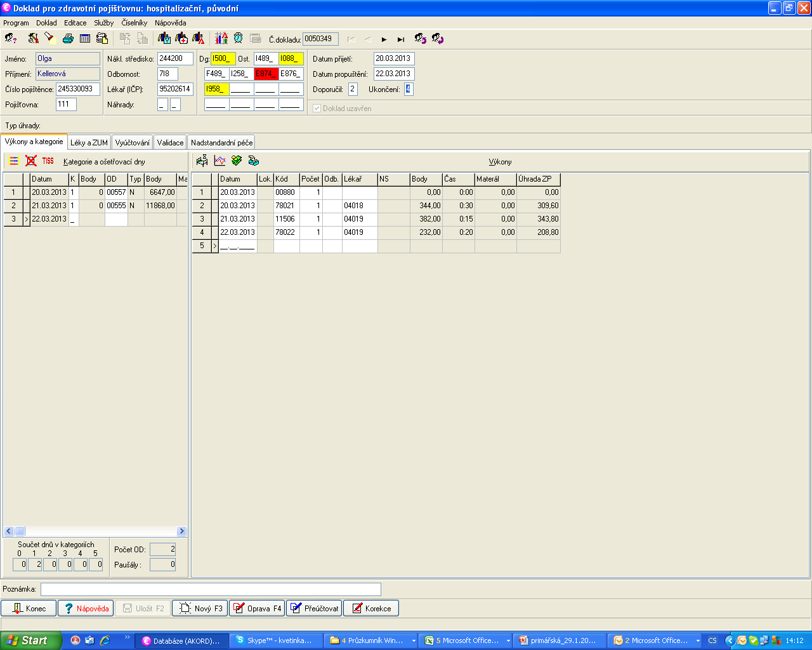
Task: Click code 11506 in Výkony table
Action: (285, 219)
